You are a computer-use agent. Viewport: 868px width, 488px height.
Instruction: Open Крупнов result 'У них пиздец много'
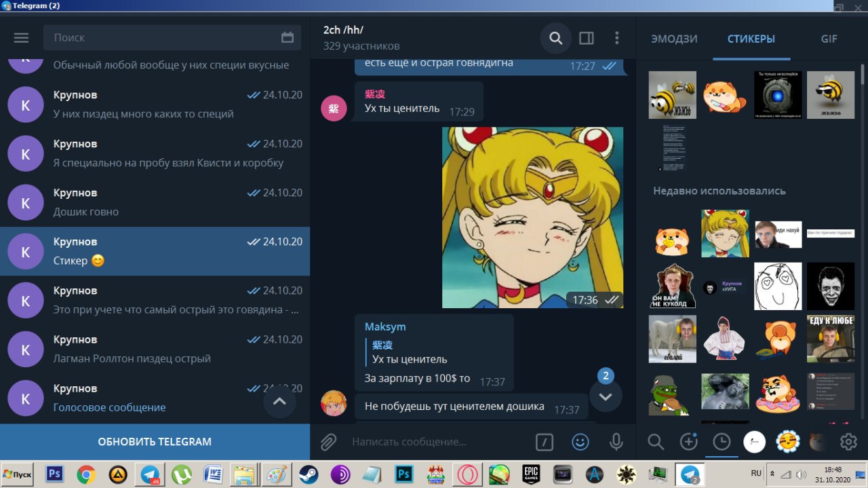click(x=155, y=105)
